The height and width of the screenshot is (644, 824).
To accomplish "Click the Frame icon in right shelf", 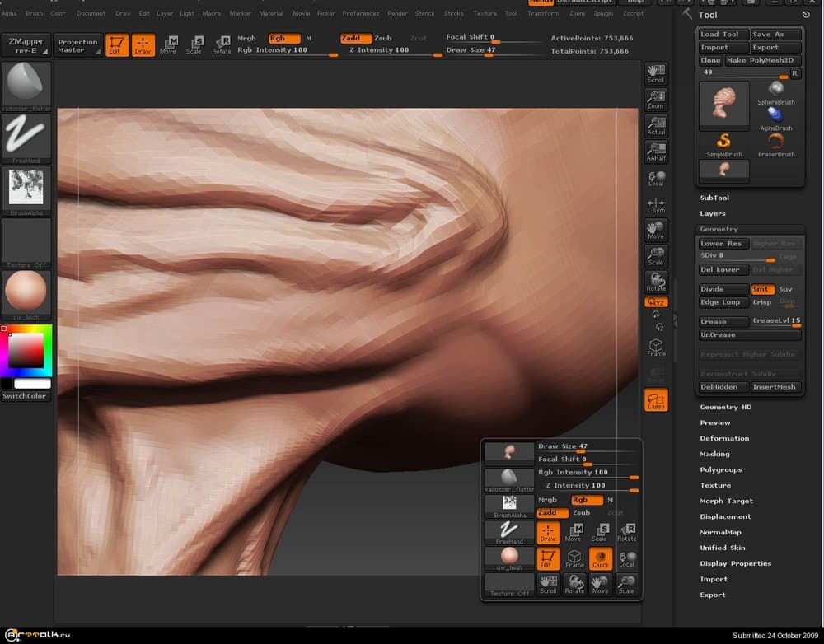I will click(x=656, y=347).
